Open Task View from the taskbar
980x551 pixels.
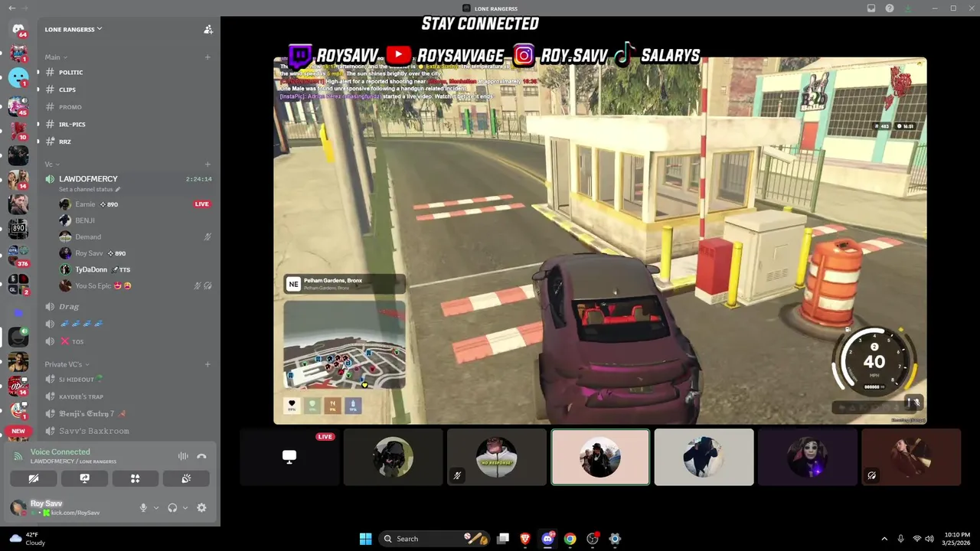(503, 539)
